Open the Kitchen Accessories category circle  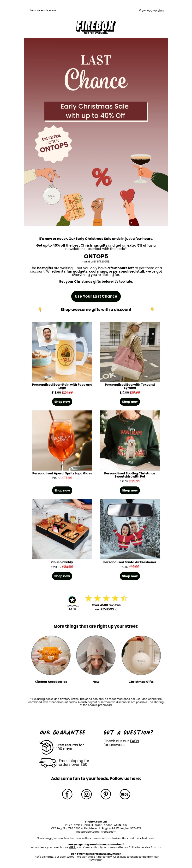point(51,655)
